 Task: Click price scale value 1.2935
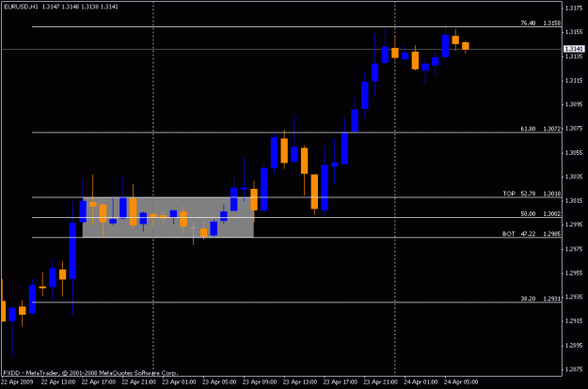pos(574,297)
